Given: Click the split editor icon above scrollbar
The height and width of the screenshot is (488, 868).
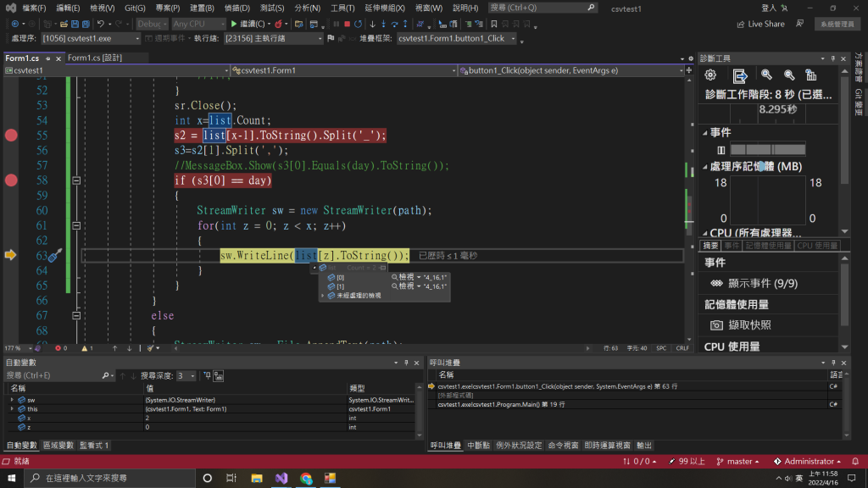Looking at the screenshot, I should pos(689,70).
